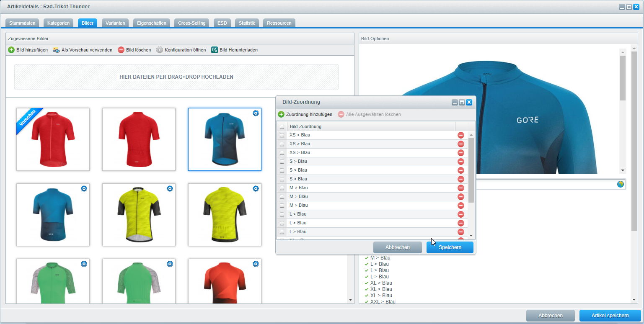Select the blue back jersey thumbnail
Screen dimensions: 644x324
(x=53, y=215)
